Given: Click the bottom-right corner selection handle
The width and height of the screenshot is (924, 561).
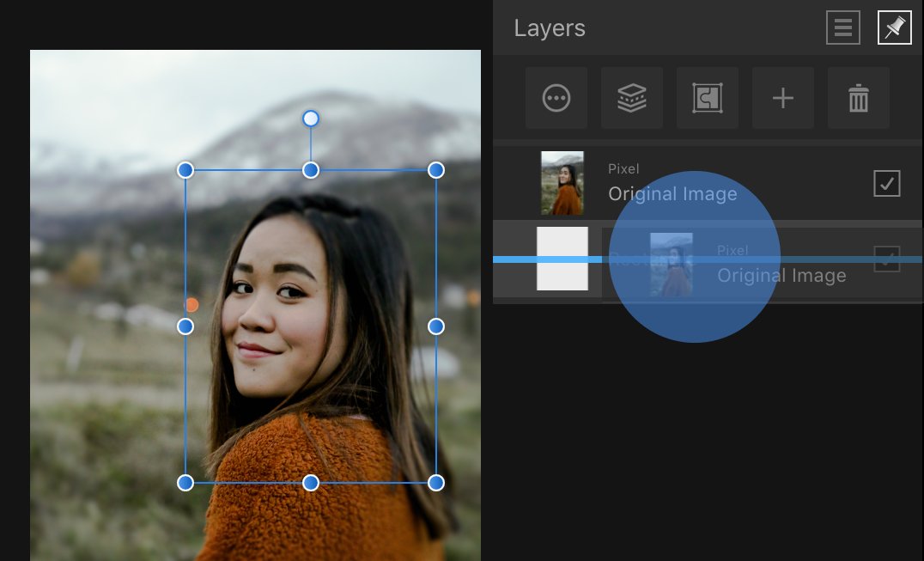Looking at the screenshot, I should coord(436,483).
